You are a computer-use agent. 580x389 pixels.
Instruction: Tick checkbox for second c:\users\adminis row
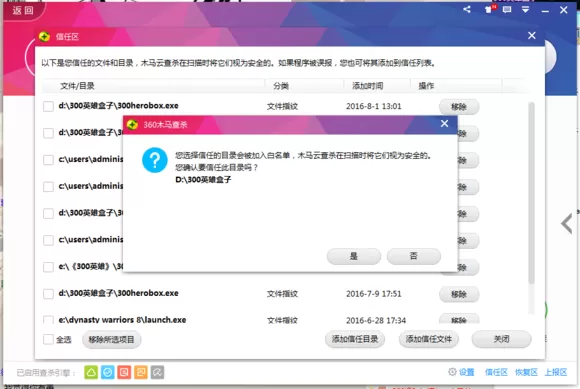tap(48, 186)
